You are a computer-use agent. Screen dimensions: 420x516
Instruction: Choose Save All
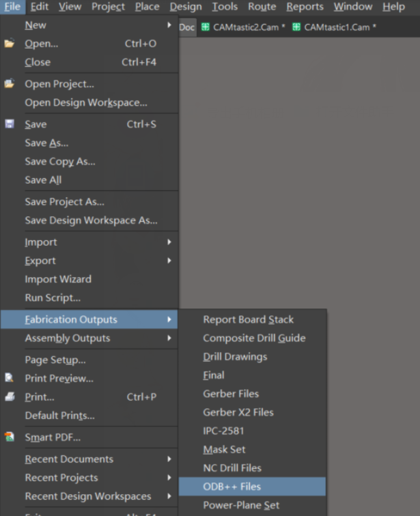pos(89,180)
